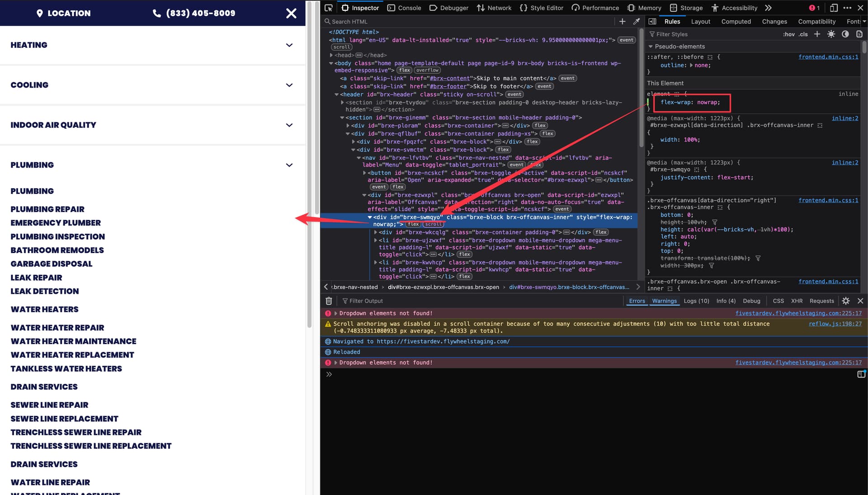Toggle responsive design mode icon

point(834,8)
